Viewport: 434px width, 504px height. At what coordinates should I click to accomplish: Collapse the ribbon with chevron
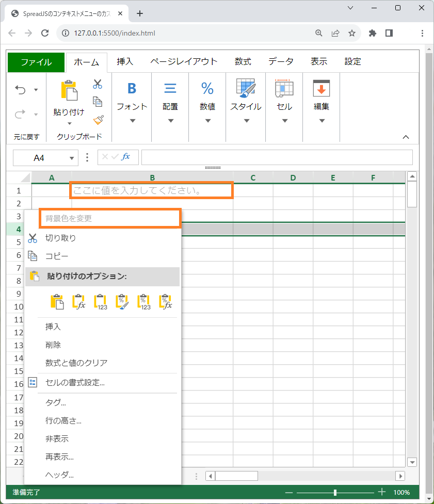(x=406, y=137)
